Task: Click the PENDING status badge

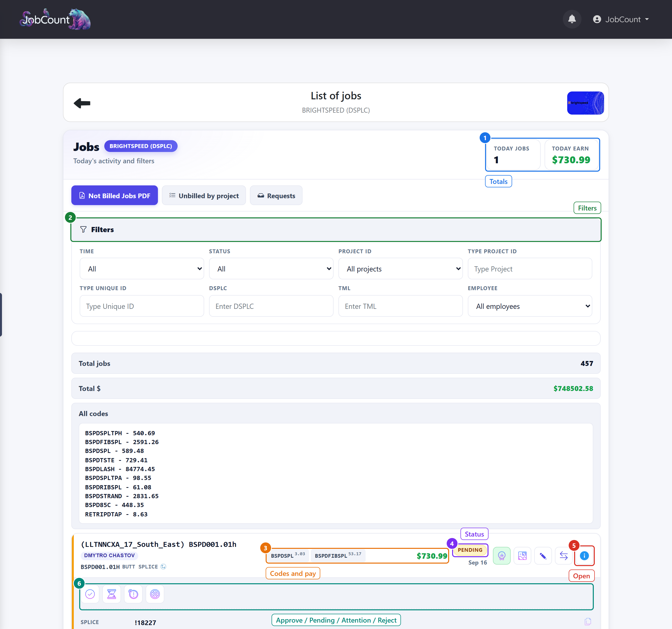Action: click(470, 550)
